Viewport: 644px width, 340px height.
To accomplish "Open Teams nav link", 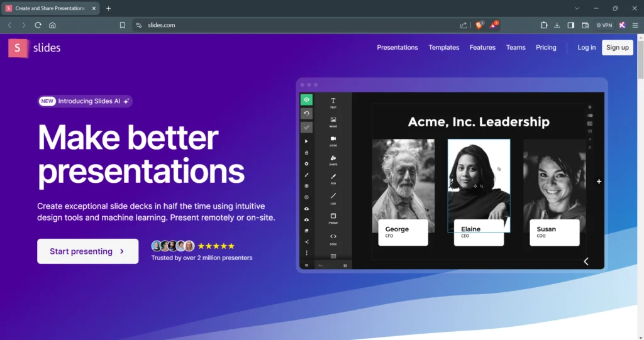I will (516, 48).
